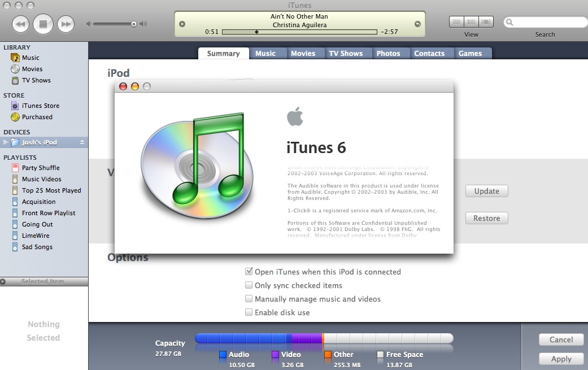Click the blue Audio legend swatch
588x370 pixels.
[x=223, y=354]
